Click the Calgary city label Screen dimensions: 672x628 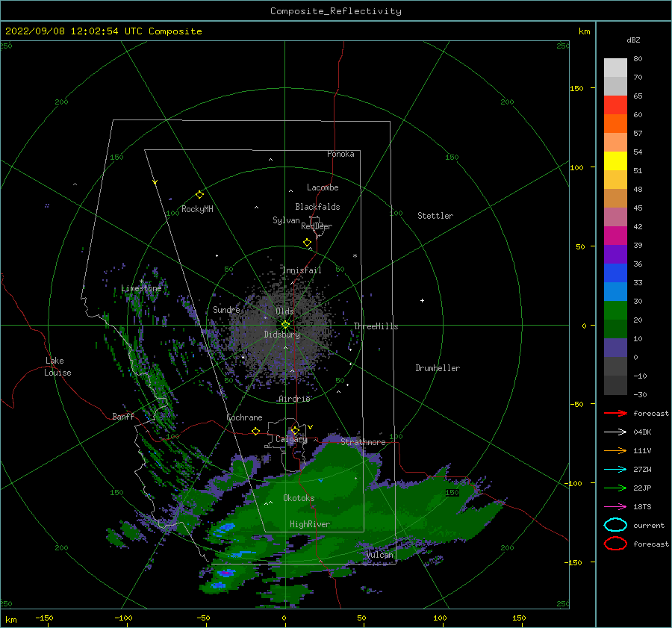point(291,439)
